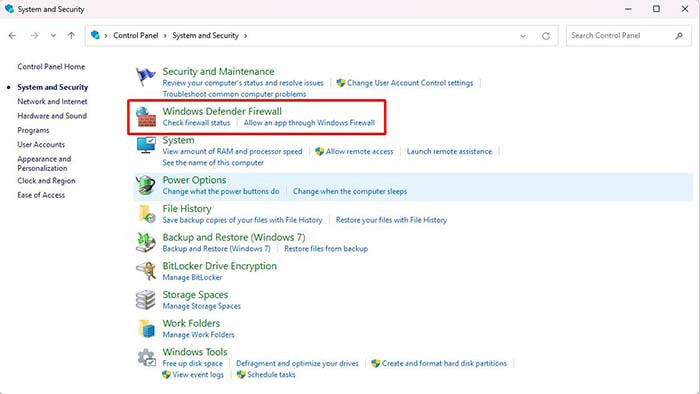Click Defragment and optimize your drives

(297, 364)
